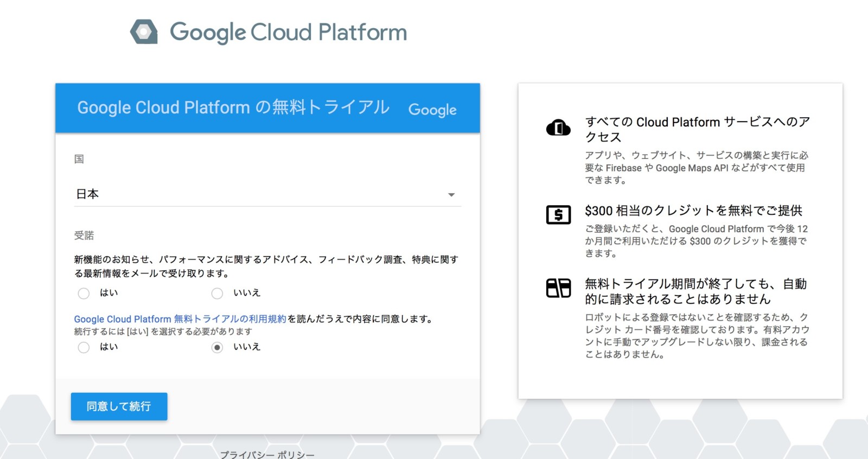Click 同意して続行 button
This screenshot has height=459, width=868.
(119, 406)
